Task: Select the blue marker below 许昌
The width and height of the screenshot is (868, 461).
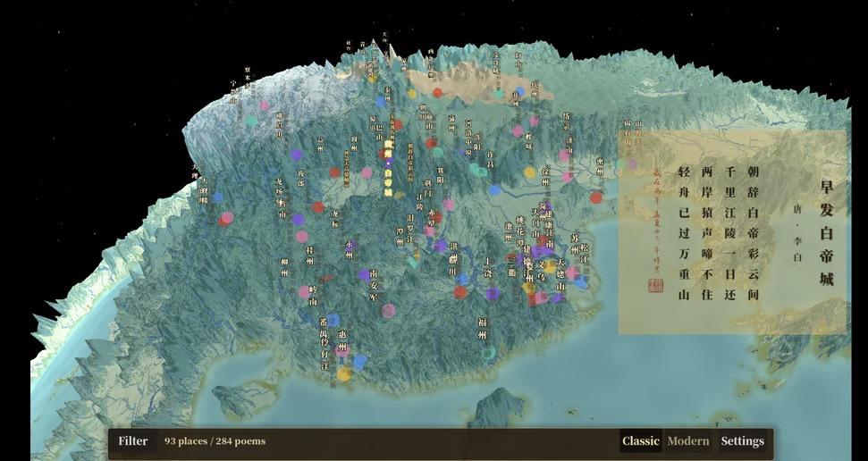Action: [x=495, y=189]
